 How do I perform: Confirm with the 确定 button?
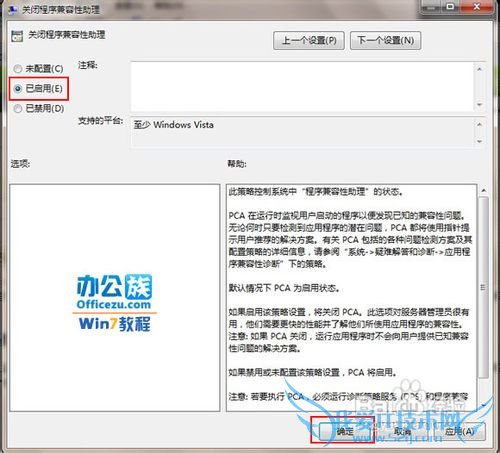345,431
